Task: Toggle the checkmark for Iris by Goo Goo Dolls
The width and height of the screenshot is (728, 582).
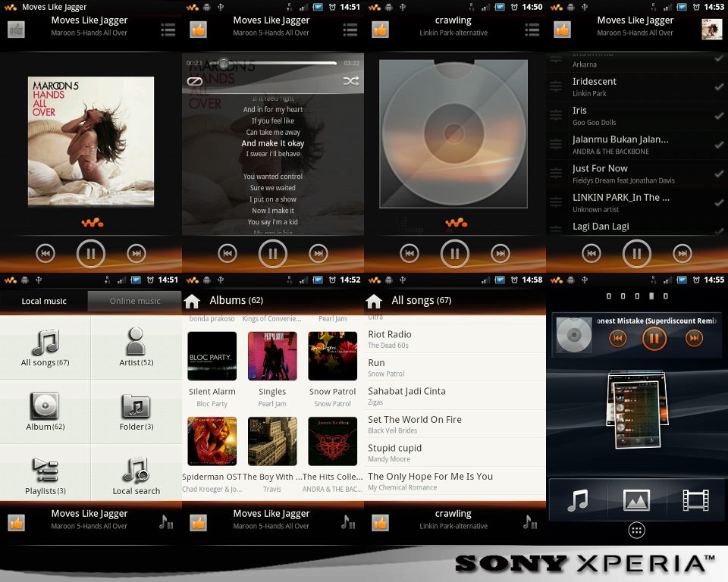Action: pos(719,115)
